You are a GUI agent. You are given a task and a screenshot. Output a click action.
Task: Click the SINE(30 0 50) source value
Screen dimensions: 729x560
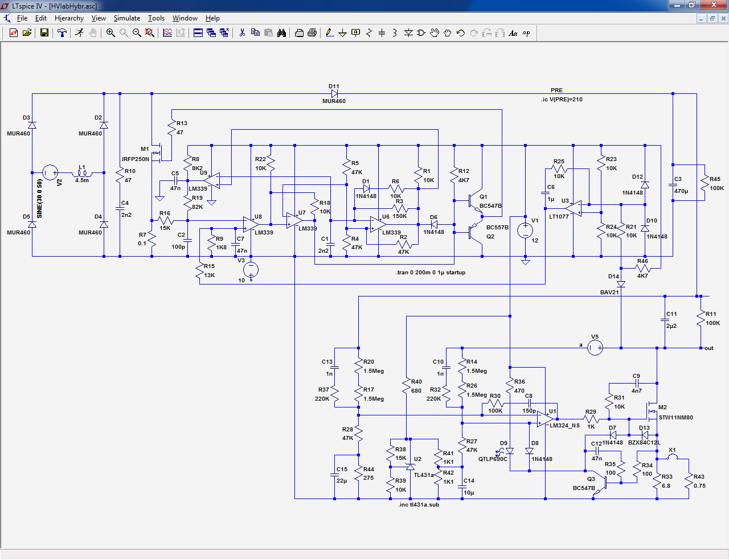click(x=39, y=199)
